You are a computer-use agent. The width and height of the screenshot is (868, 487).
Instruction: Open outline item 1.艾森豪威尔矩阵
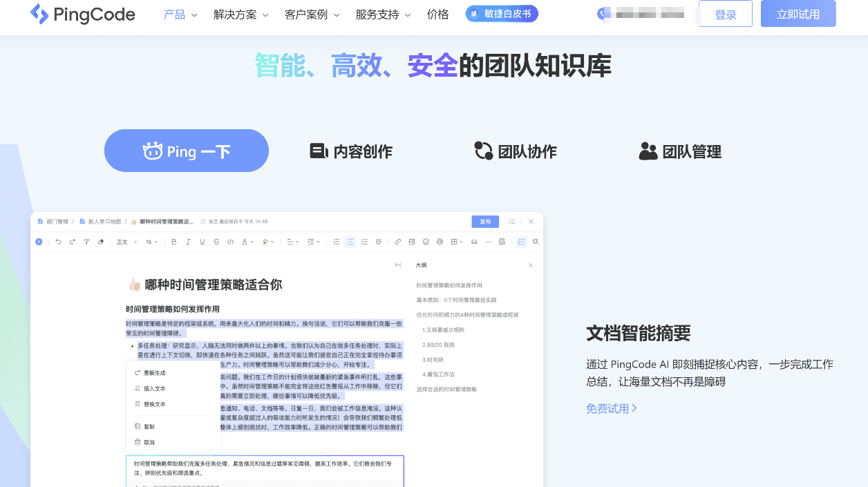click(x=443, y=330)
